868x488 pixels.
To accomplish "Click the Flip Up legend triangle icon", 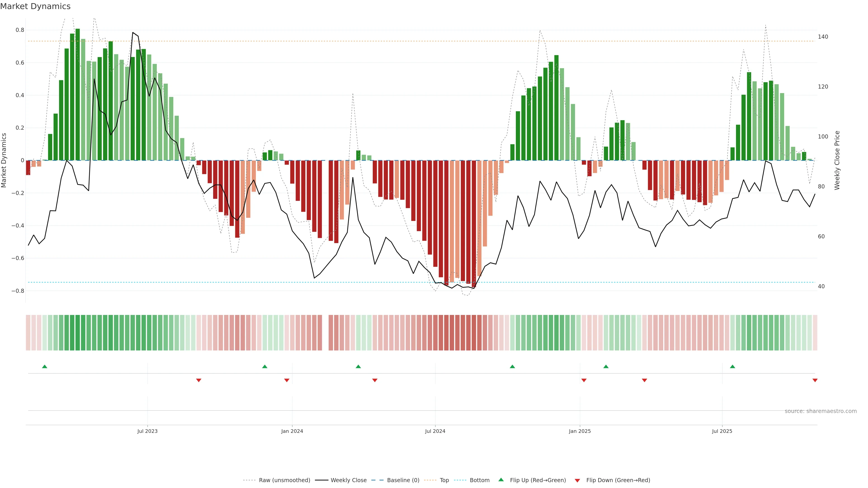I will pos(501,480).
